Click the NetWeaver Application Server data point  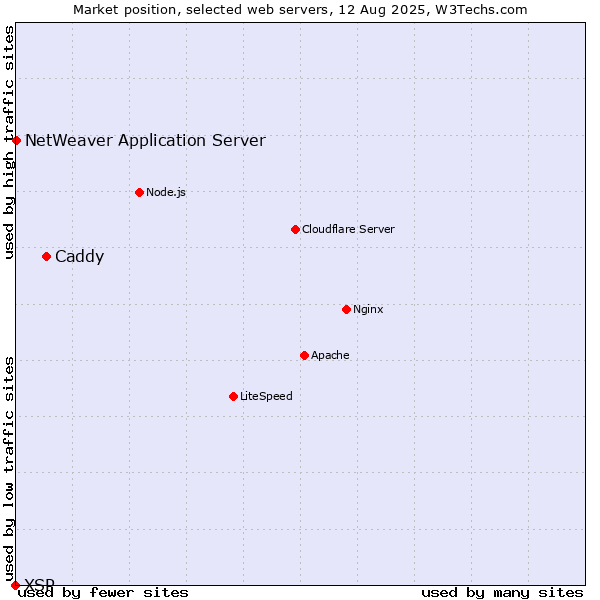[x=16, y=140]
